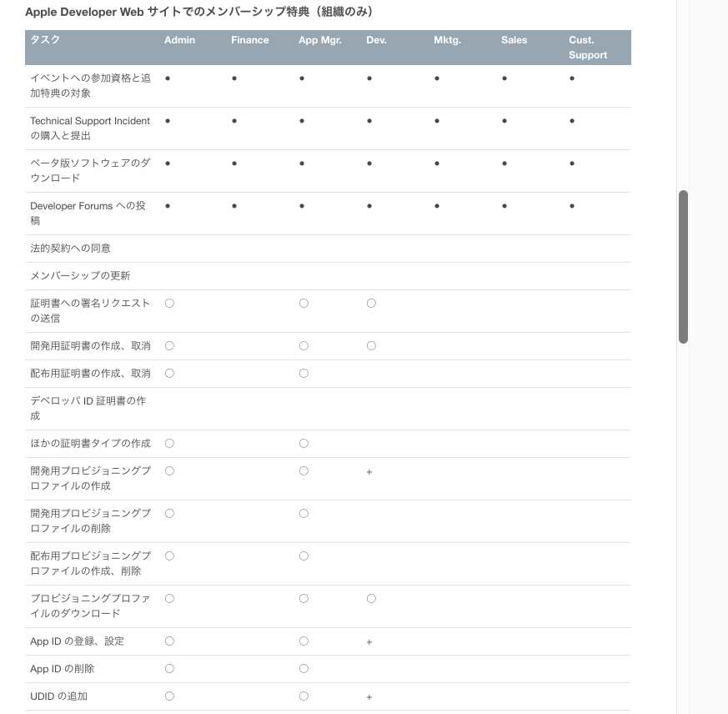Viewport: 728px width, 714px height.
Task: Select the 'Finance' column header
Action: (x=250, y=40)
